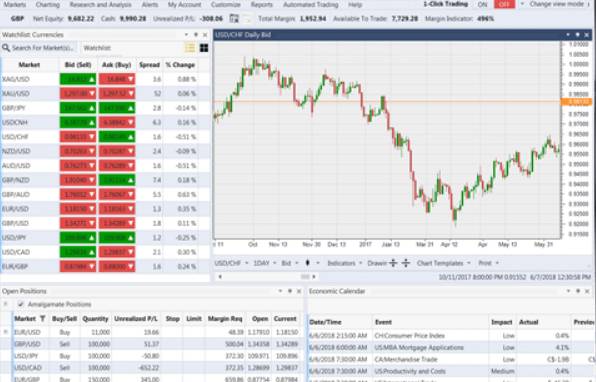Open the Watchlist Currencies panel options arrow

pos(186,35)
